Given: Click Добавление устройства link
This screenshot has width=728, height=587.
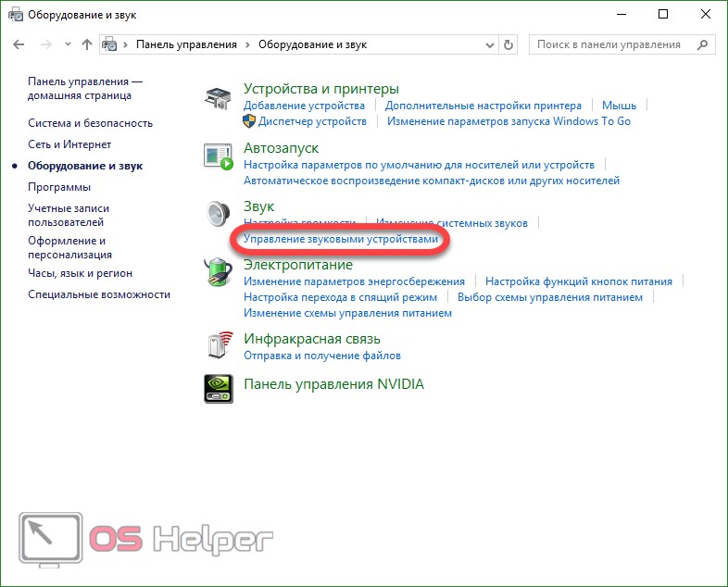Looking at the screenshot, I should click(304, 106).
